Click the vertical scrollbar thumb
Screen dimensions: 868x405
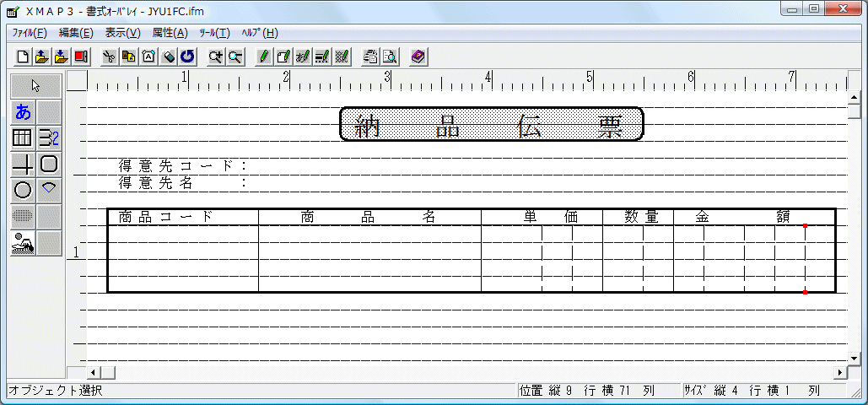pos(854,111)
